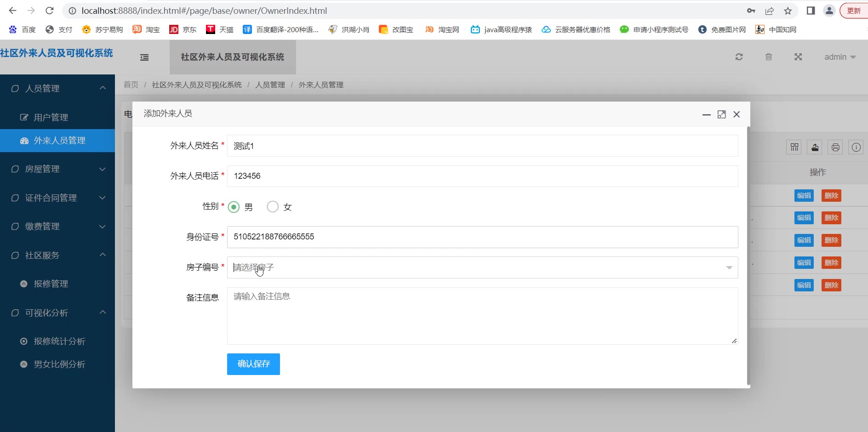868x432 pixels.
Task: Open the browser side panel icon
Action: [811, 11]
